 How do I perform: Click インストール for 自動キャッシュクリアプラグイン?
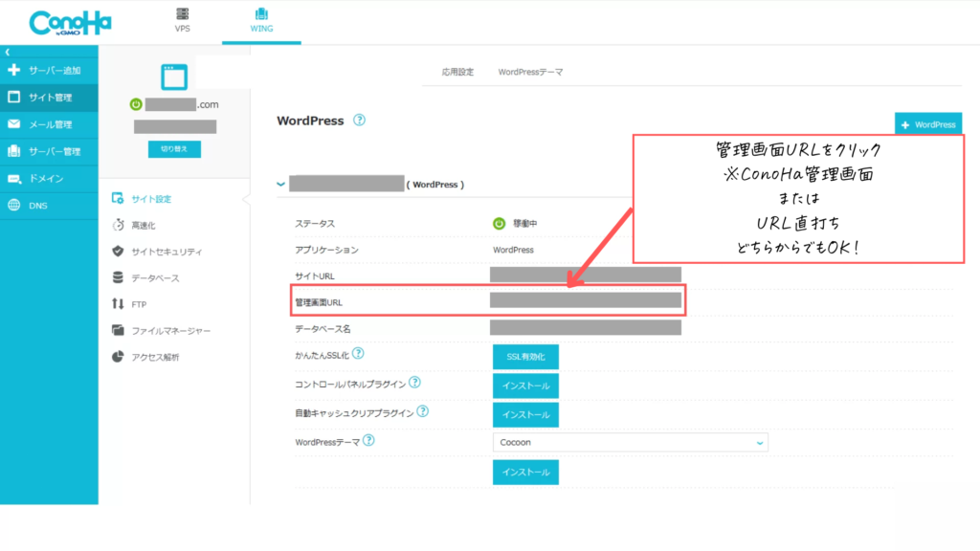point(525,415)
